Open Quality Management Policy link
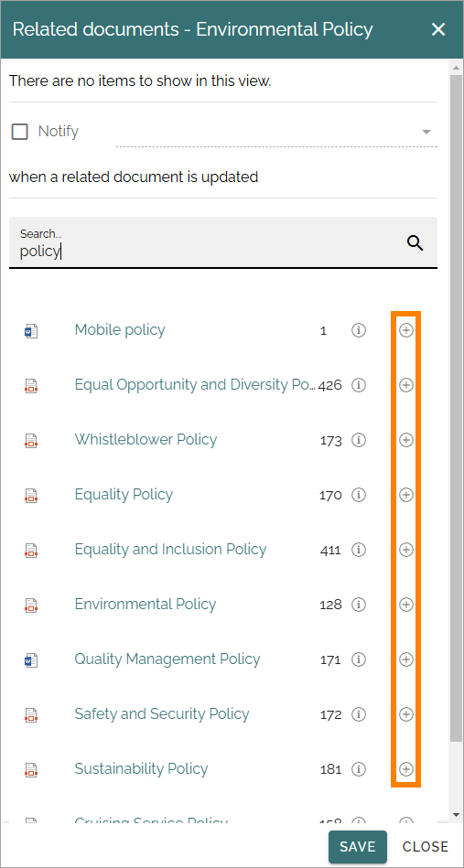The width and height of the screenshot is (464, 868). click(167, 659)
